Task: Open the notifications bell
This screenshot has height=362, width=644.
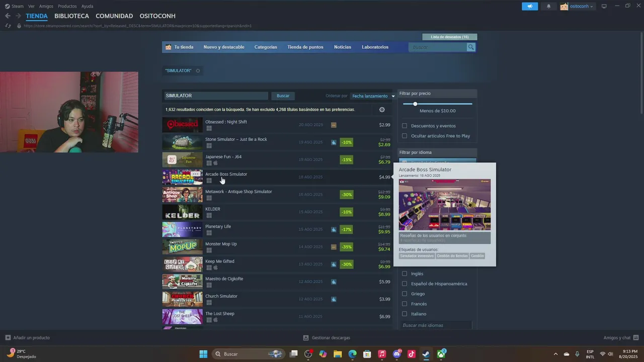Action: [548, 6]
